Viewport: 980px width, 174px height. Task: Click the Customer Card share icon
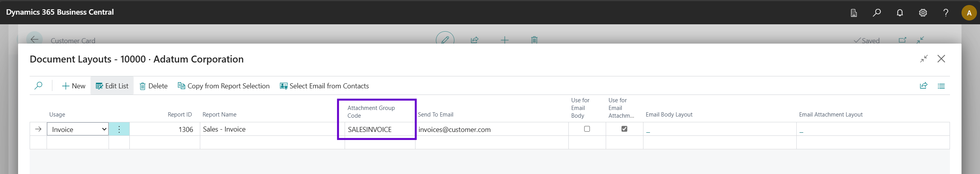475,40
